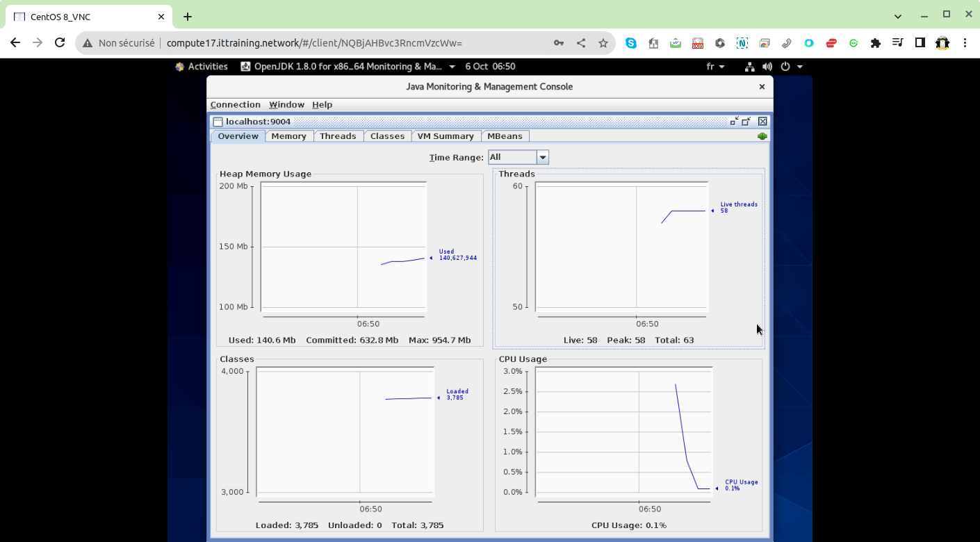Click the Live threads 58 legend label
The height and width of the screenshot is (542, 980).
click(x=739, y=208)
